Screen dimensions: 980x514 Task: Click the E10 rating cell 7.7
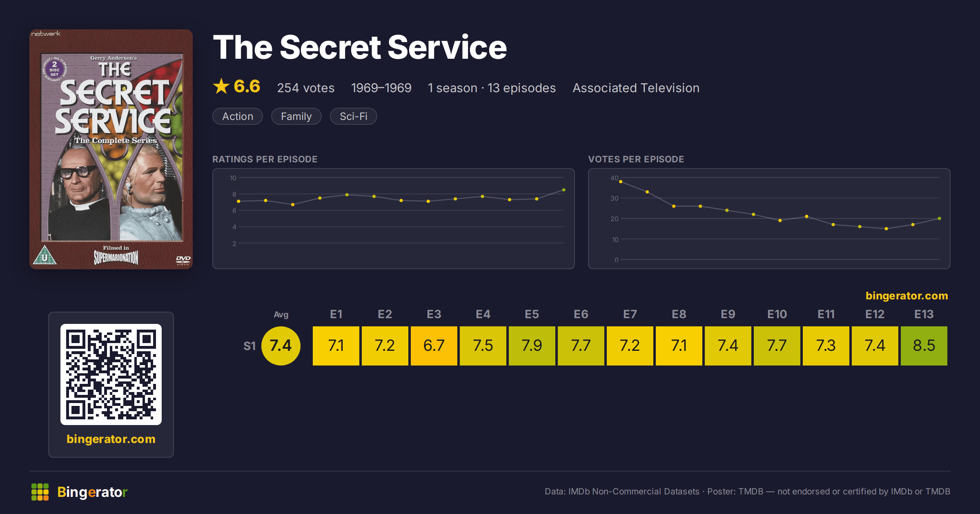[777, 346]
